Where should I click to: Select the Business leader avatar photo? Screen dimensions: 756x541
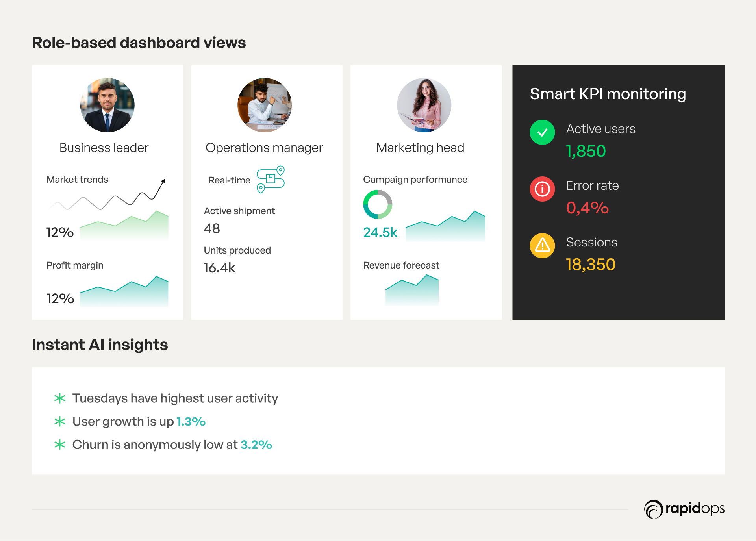[107, 105]
